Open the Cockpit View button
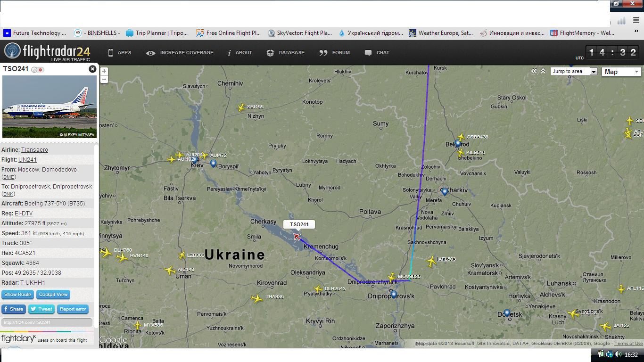Image resolution: width=644 pixels, height=362 pixels. click(x=53, y=295)
